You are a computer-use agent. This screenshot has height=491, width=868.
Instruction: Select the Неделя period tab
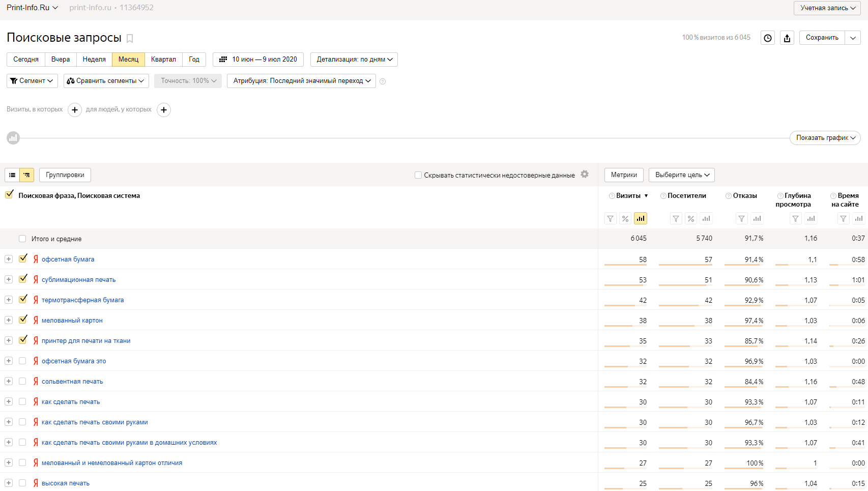[94, 60]
